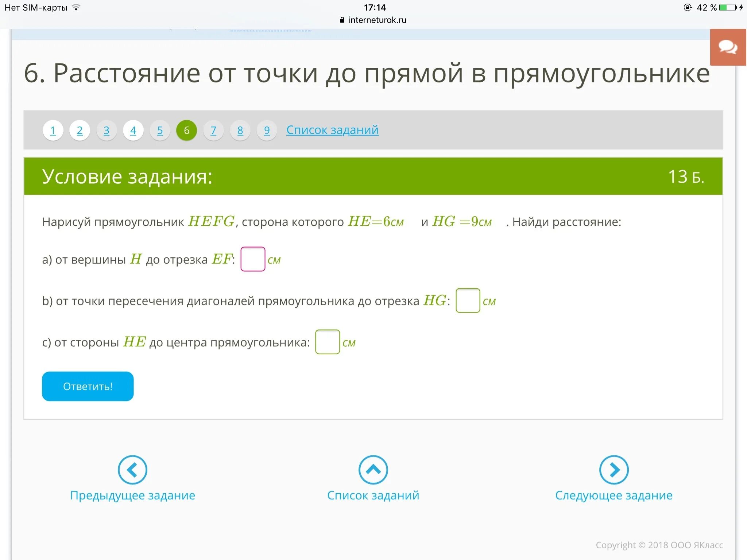Enter value in answer field HG distance
The height and width of the screenshot is (560, 747).
click(468, 300)
